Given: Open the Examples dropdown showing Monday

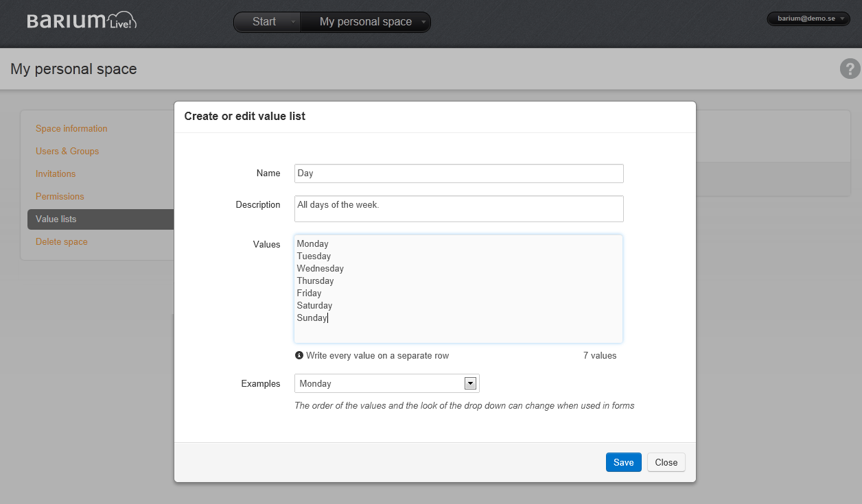Looking at the screenshot, I should [x=386, y=383].
